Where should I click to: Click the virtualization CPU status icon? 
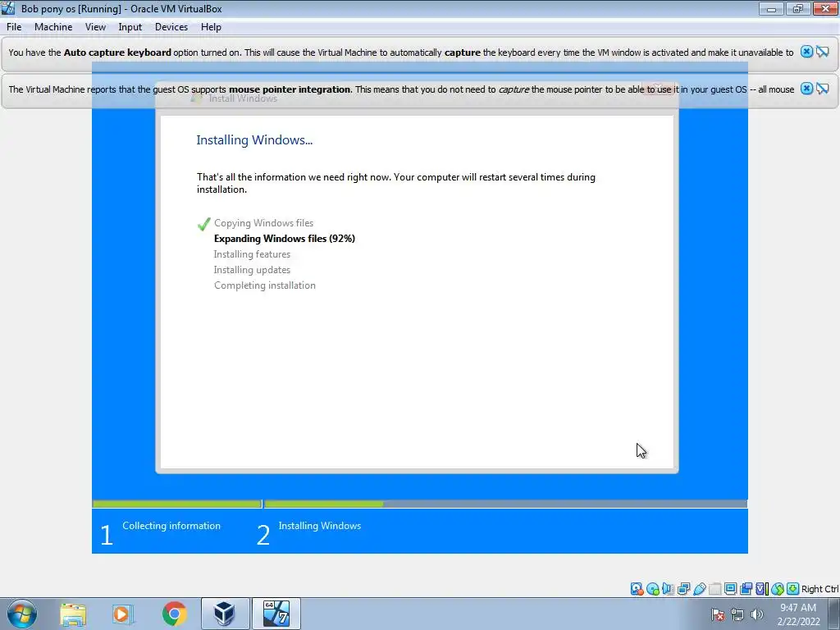(761, 589)
